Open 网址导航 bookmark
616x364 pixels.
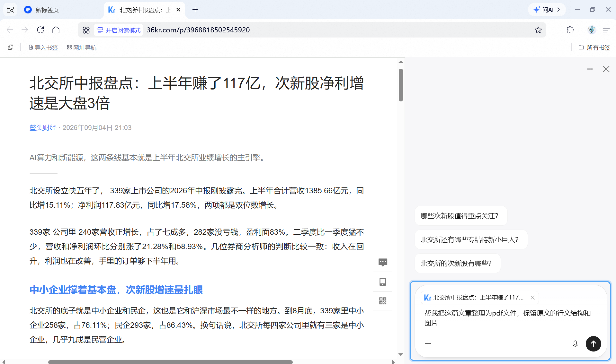click(82, 48)
